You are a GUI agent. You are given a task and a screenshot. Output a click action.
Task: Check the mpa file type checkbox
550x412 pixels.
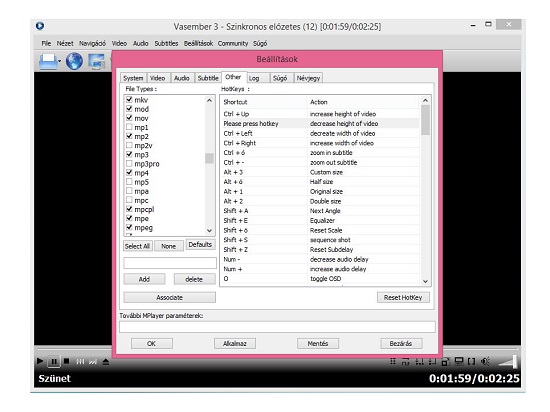[x=129, y=191]
